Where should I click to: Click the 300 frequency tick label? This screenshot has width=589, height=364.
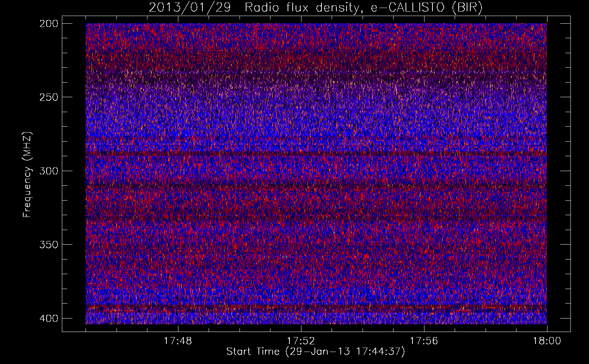48,171
